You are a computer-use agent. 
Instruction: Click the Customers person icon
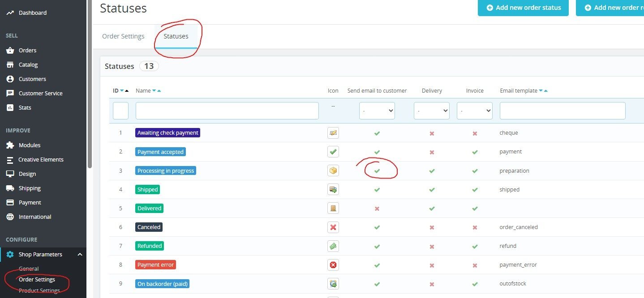10,79
